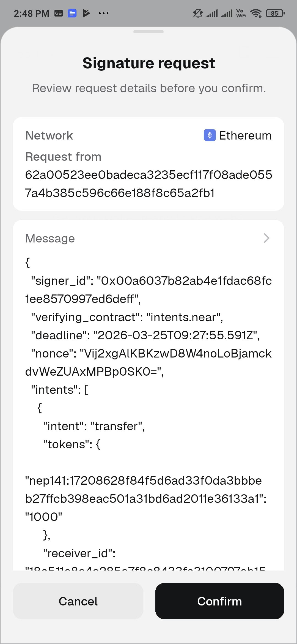The width and height of the screenshot is (297, 644).
Task: Tap the three-dot overflow notification indicator
Action: pos(104,13)
